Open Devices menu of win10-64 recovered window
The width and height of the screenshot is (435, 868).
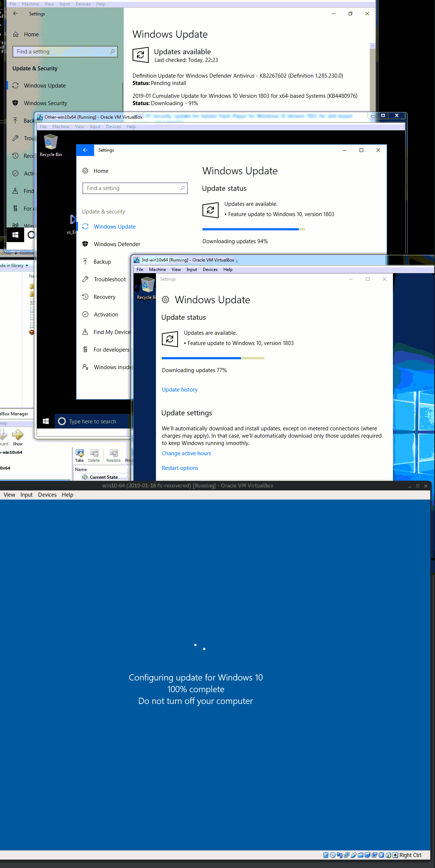tap(47, 495)
